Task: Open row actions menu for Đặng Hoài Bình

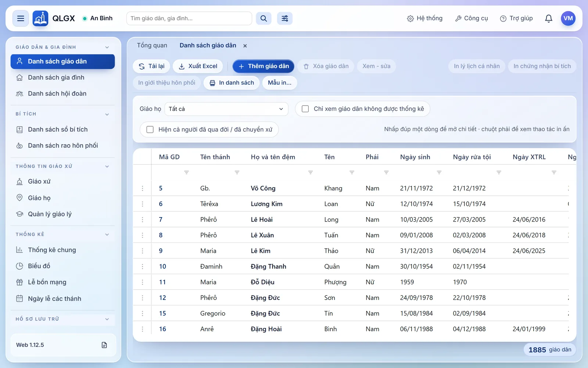Action: click(x=143, y=329)
